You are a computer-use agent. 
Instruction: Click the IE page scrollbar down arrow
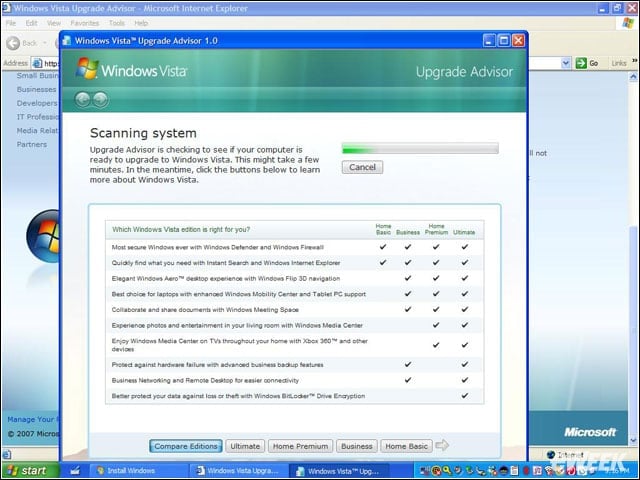coord(633,440)
